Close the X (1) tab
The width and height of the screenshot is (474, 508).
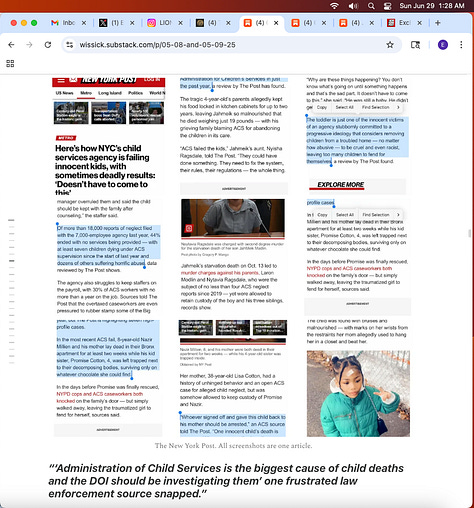pos(132,23)
